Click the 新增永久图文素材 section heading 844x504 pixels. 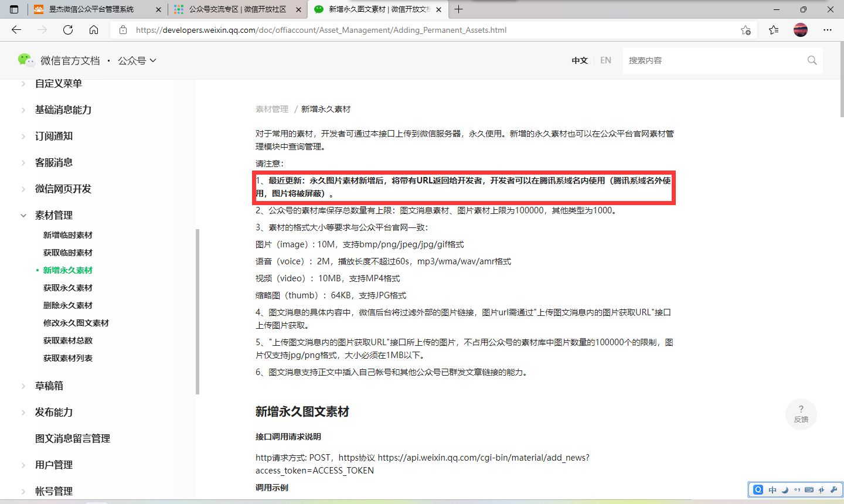pos(302,411)
